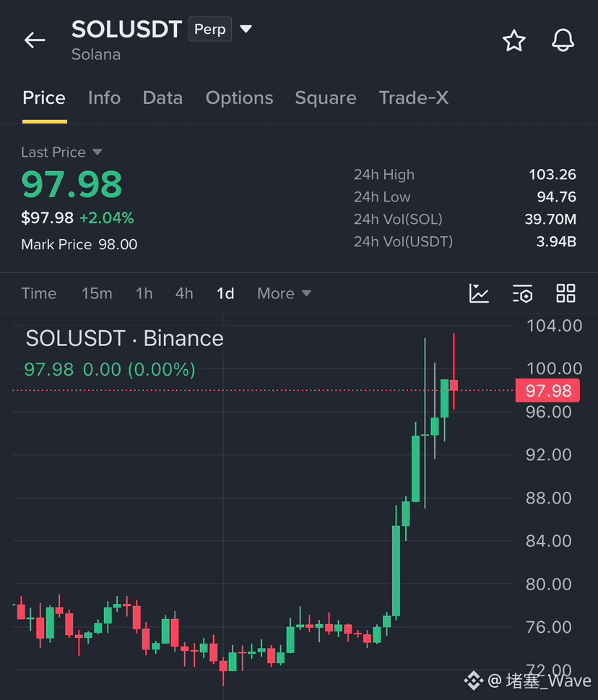Select the 1h timeframe

[x=144, y=293]
